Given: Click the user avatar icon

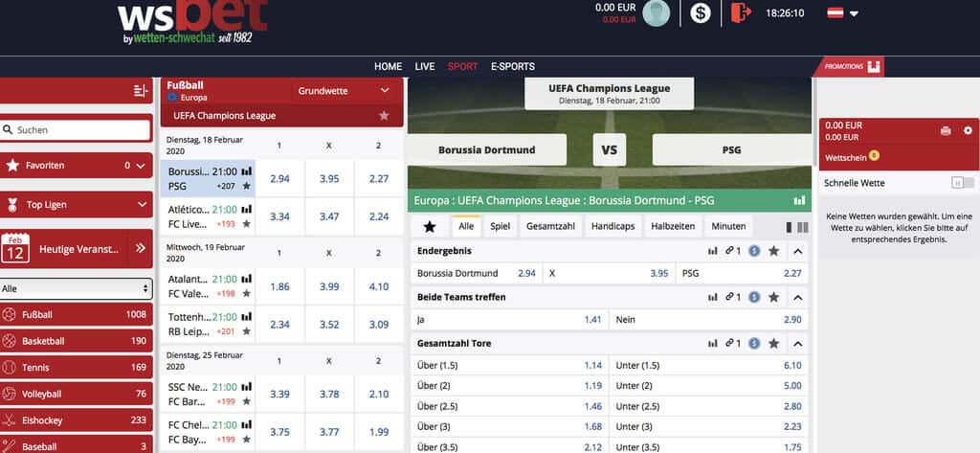Looking at the screenshot, I should [656, 12].
